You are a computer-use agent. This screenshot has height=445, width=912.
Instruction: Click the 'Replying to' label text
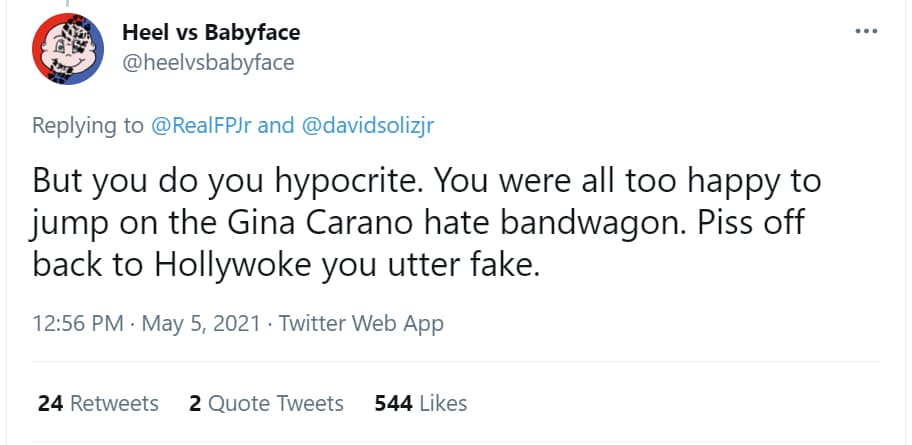tap(88, 126)
